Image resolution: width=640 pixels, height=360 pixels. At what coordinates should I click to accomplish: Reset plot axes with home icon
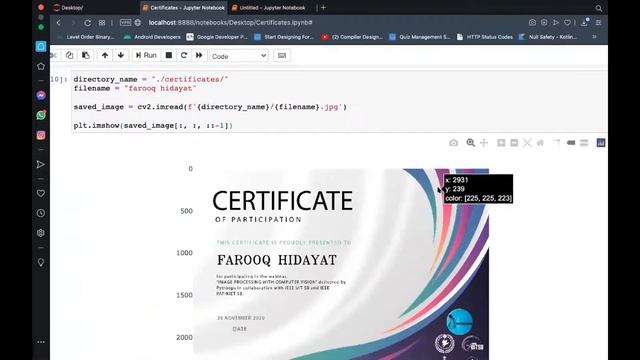point(540,142)
